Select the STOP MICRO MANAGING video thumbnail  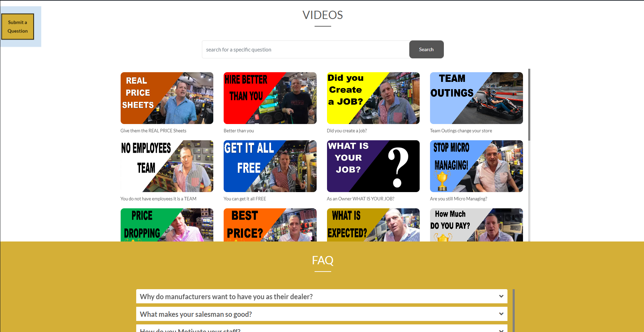coord(476,166)
